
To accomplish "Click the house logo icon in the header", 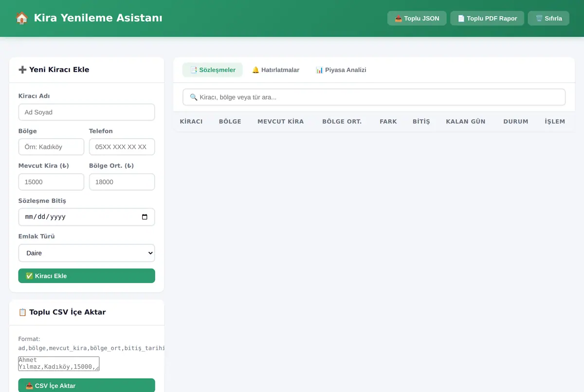I will pos(21,18).
